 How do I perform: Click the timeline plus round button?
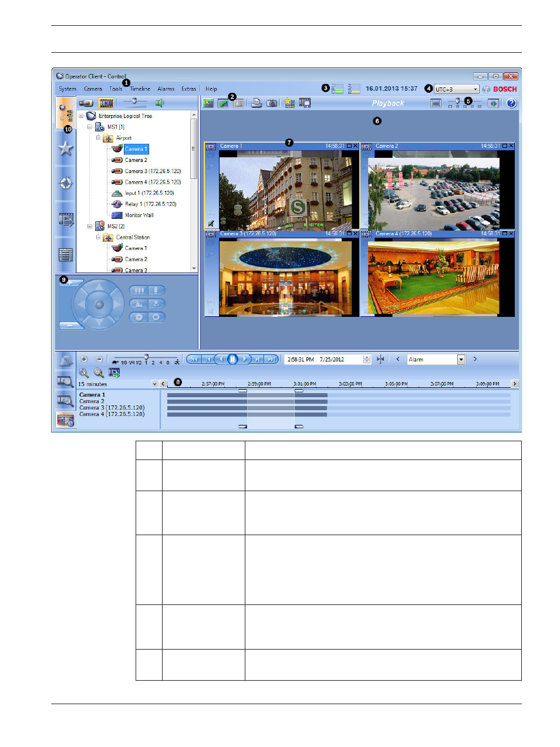84,359
